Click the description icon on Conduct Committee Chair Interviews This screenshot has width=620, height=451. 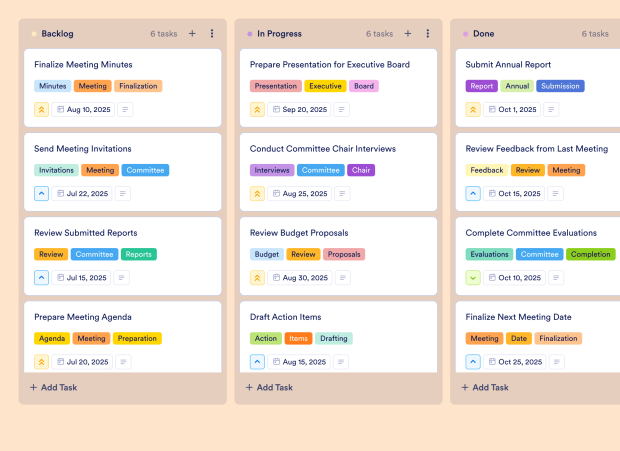339,194
